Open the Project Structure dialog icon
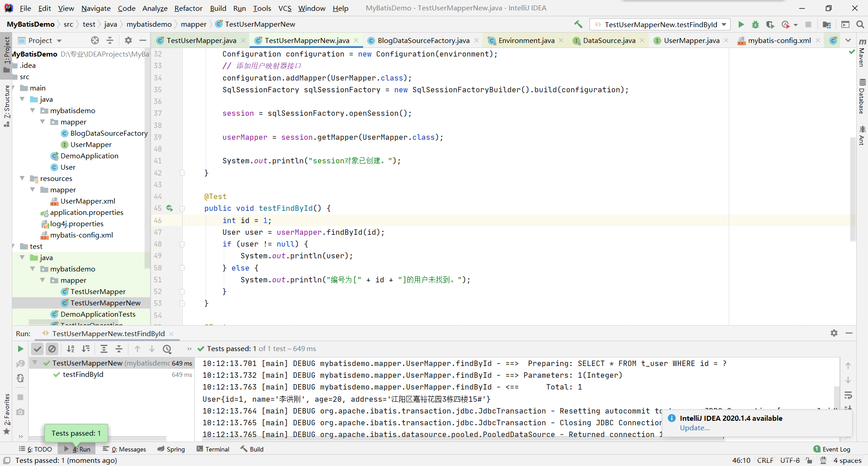The height and width of the screenshot is (466, 868). tap(827, 24)
